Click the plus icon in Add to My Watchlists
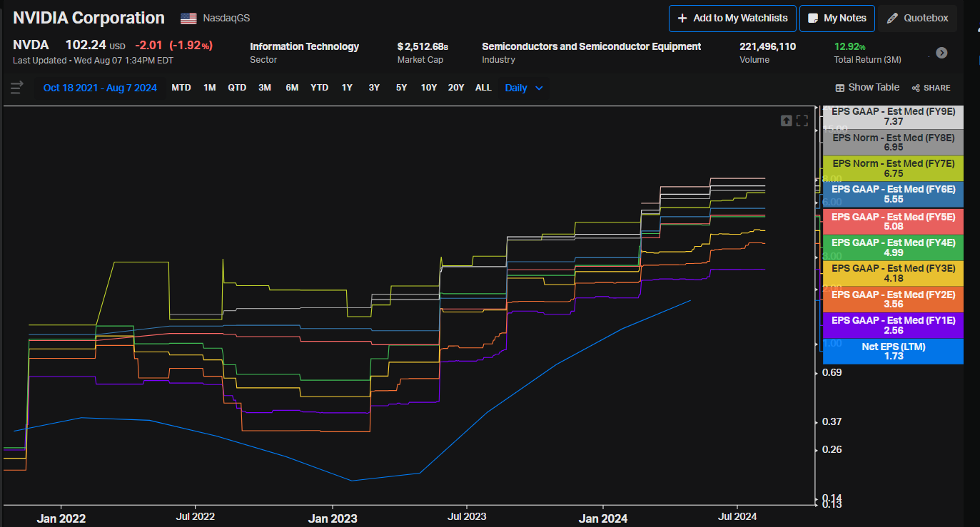 [x=682, y=18]
